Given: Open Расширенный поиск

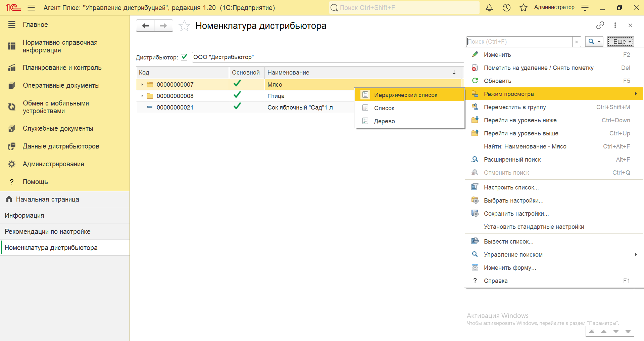Looking at the screenshot, I should [554, 160].
